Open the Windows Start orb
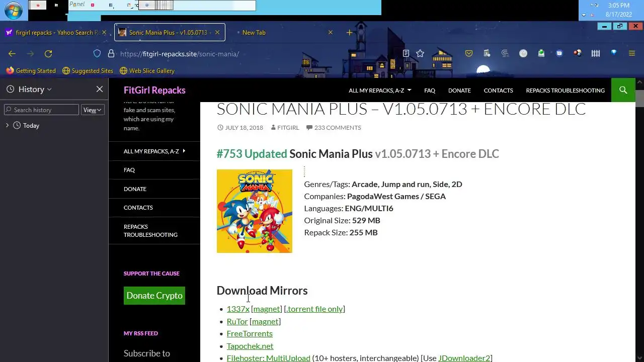Screen dimensions: 644x362 (x=13, y=10)
